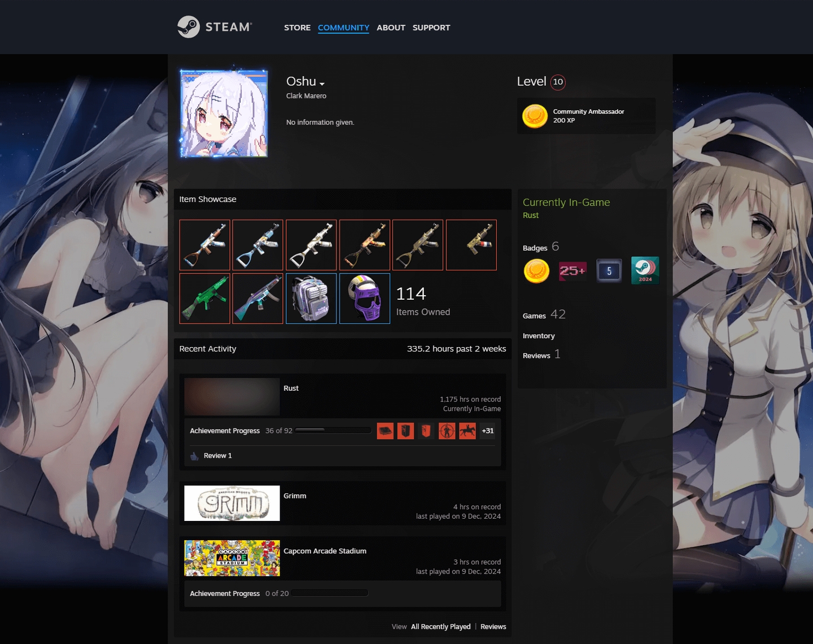Image resolution: width=813 pixels, height=644 pixels.
Task: Click the Steam logo in the header
Action: (215, 27)
